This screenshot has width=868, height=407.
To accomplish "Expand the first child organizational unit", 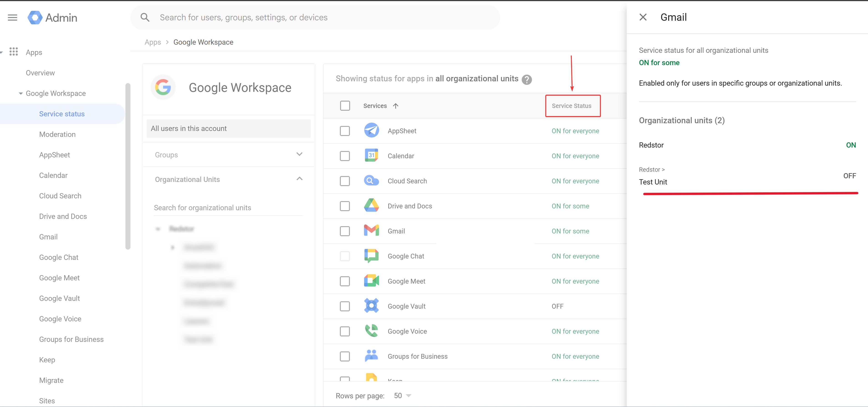I will [x=173, y=248].
